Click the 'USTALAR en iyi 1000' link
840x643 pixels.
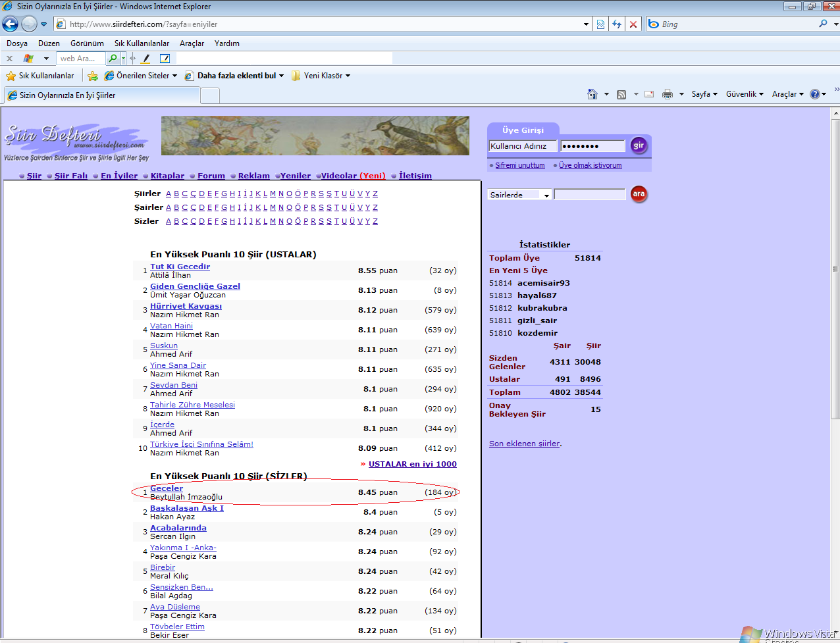(412, 464)
